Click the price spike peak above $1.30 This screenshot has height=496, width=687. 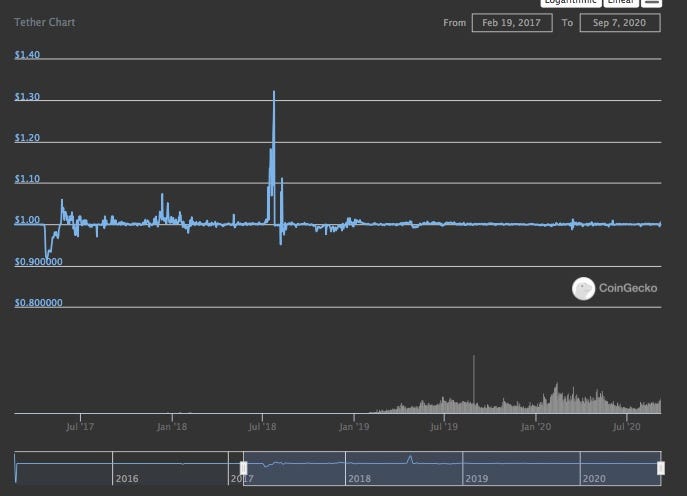(274, 92)
